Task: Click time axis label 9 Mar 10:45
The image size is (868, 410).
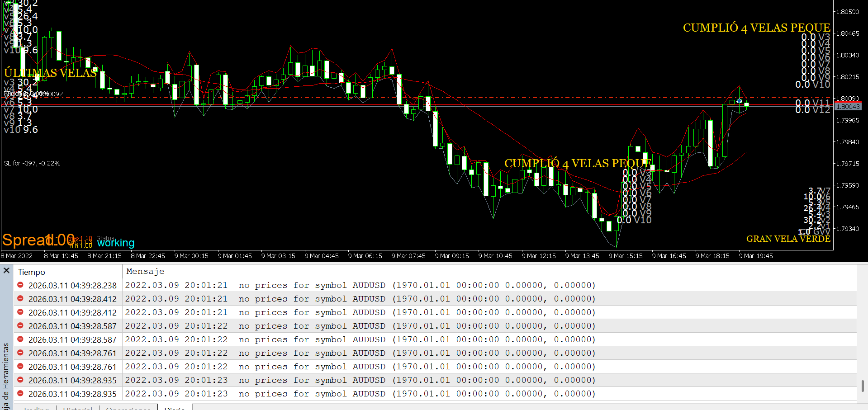Action: point(495,256)
